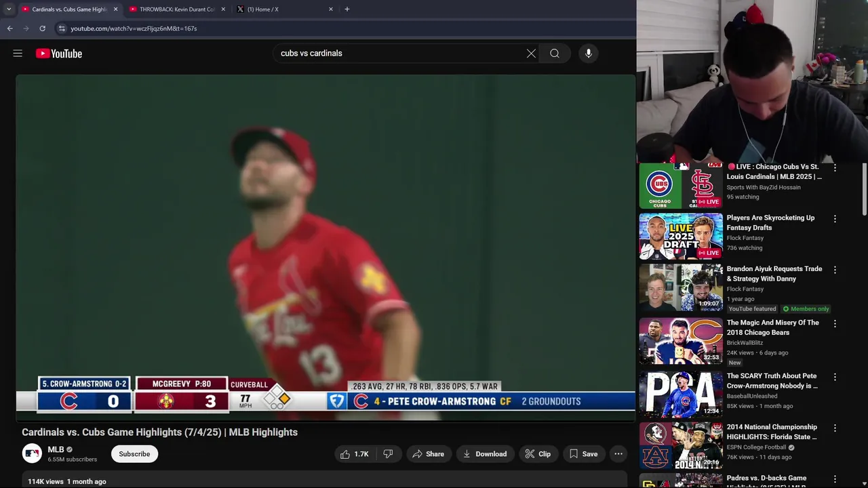The height and width of the screenshot is (488, 868).
Task: Click the page vertical scrollbar
Action: (x=864, y=190)
